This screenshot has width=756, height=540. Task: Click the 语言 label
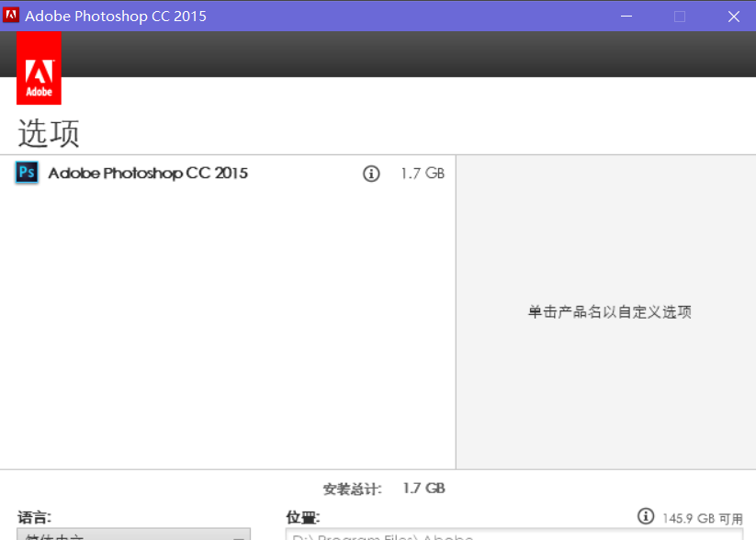point(34,517)
